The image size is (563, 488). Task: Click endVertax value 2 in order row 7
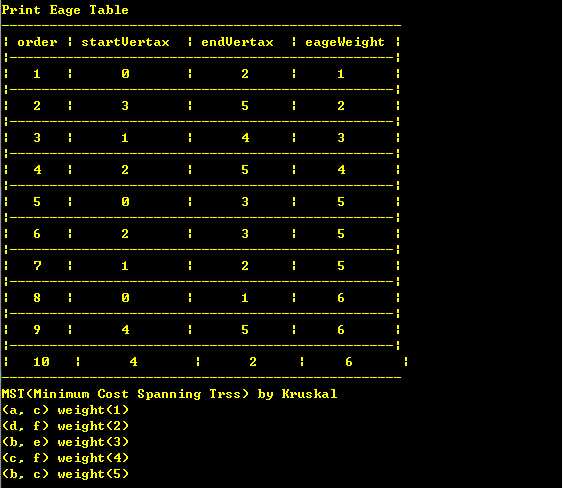[245, 266]
